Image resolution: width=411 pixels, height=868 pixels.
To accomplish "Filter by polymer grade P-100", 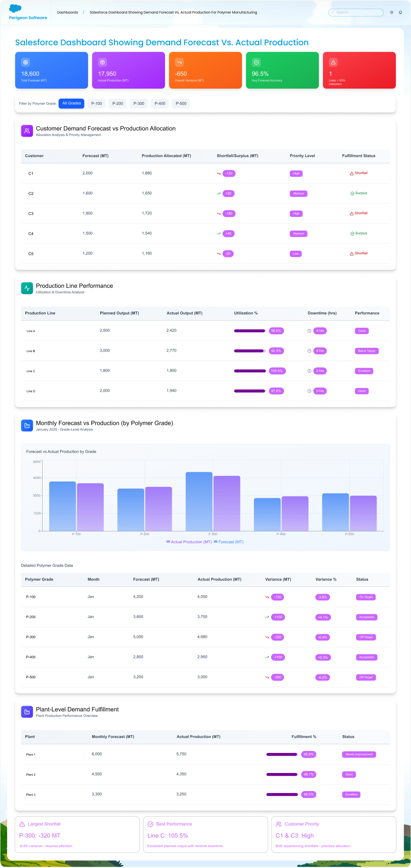I will pyautogui.click(x=97, y=103).
